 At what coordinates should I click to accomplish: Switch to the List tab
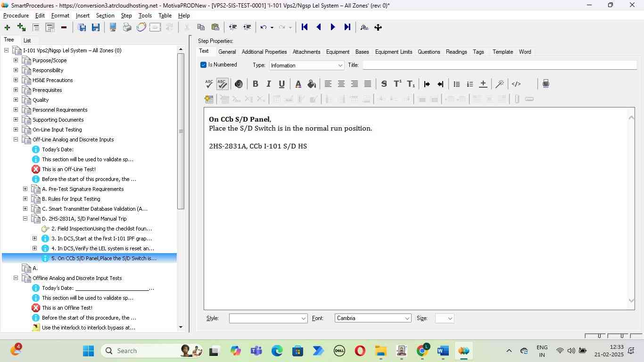point(27,41)
